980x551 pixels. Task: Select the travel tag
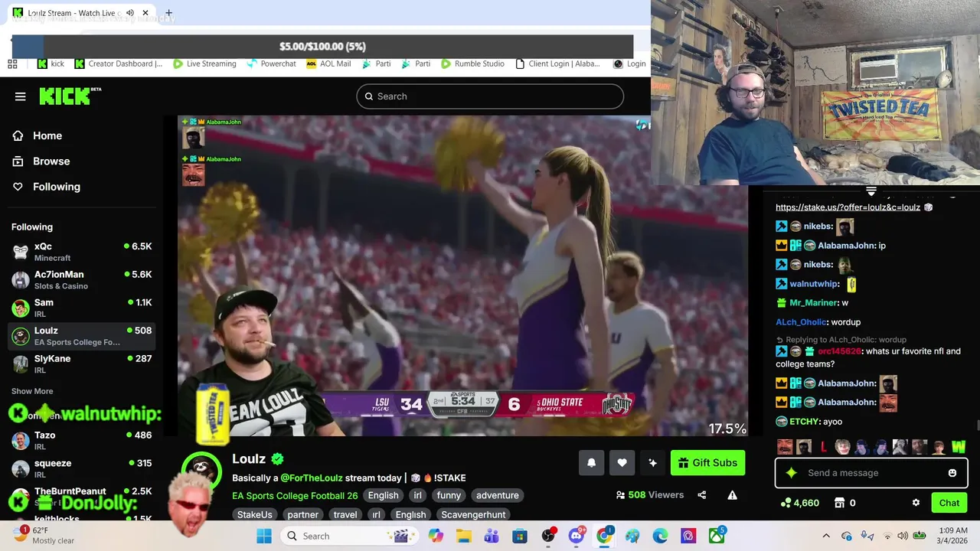point(345,514)
